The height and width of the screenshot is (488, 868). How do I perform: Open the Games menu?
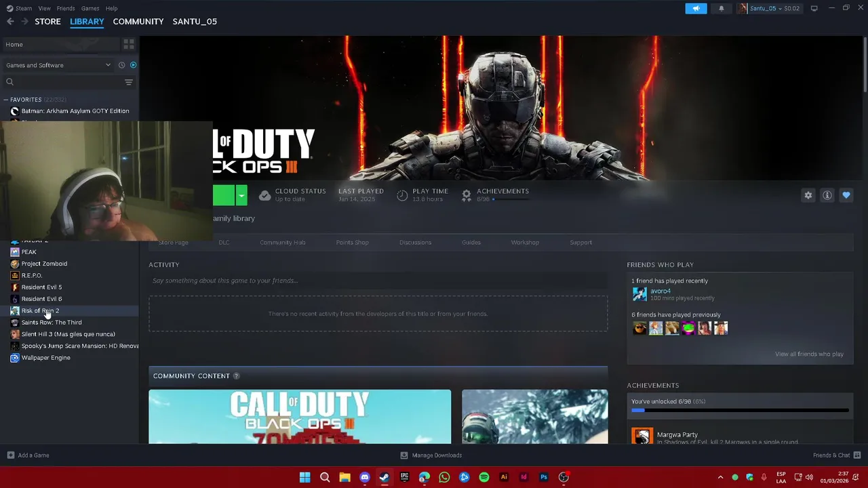pos(90,8)
